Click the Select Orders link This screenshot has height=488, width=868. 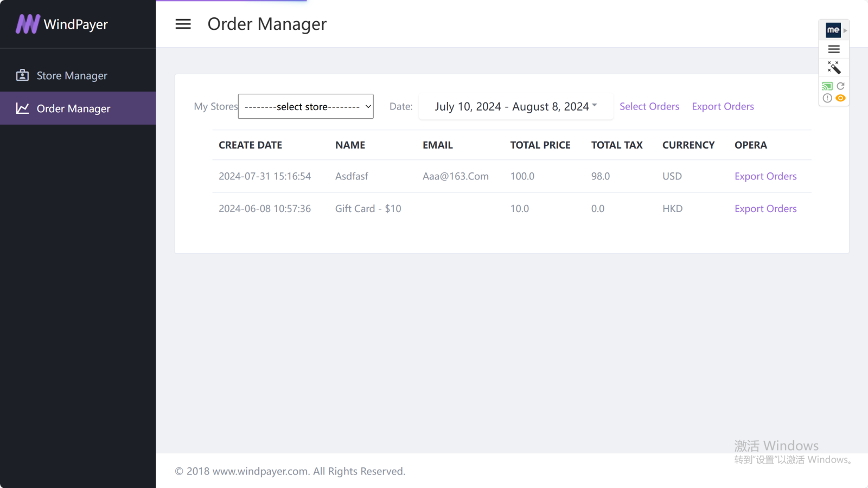[649, 106]
